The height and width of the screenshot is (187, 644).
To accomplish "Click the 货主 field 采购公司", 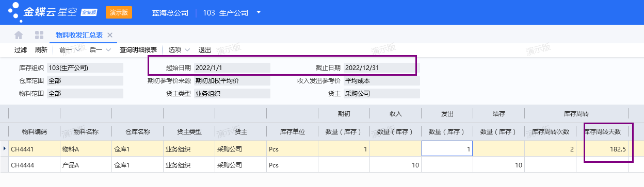I will click(x=381, y=93).
